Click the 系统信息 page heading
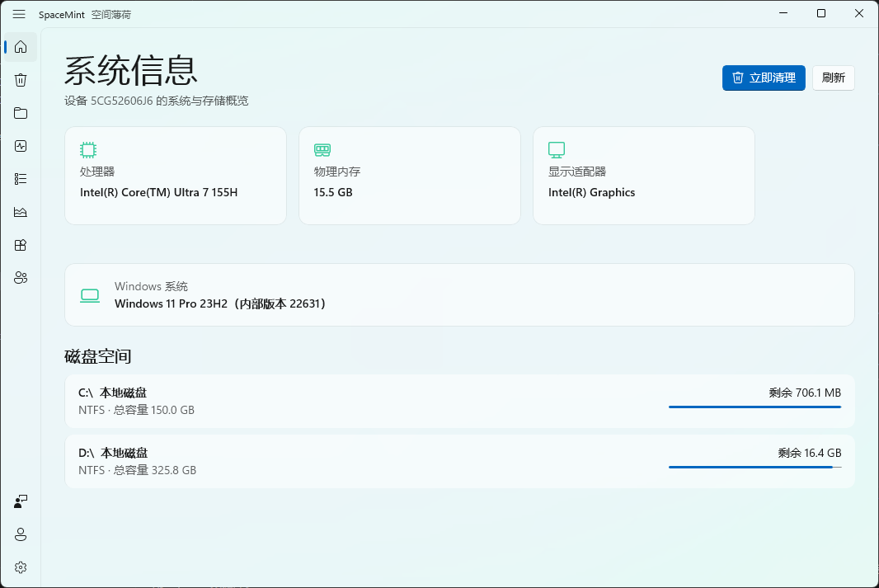879x588 pixels. [130, 71]
